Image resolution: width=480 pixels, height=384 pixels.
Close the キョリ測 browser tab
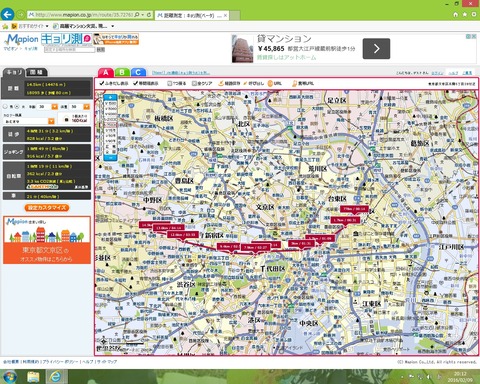pyautogui.click(x=225, y=15)
